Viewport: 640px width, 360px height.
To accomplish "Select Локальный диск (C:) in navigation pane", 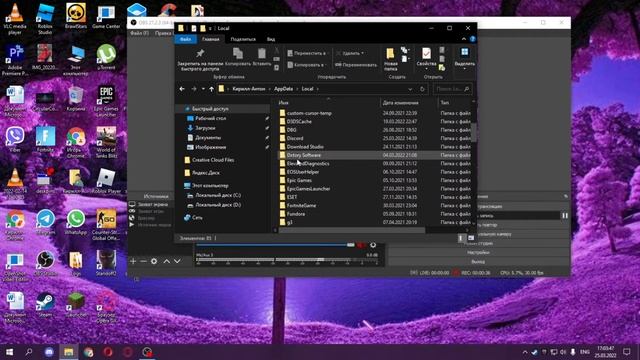I will 218,195.
